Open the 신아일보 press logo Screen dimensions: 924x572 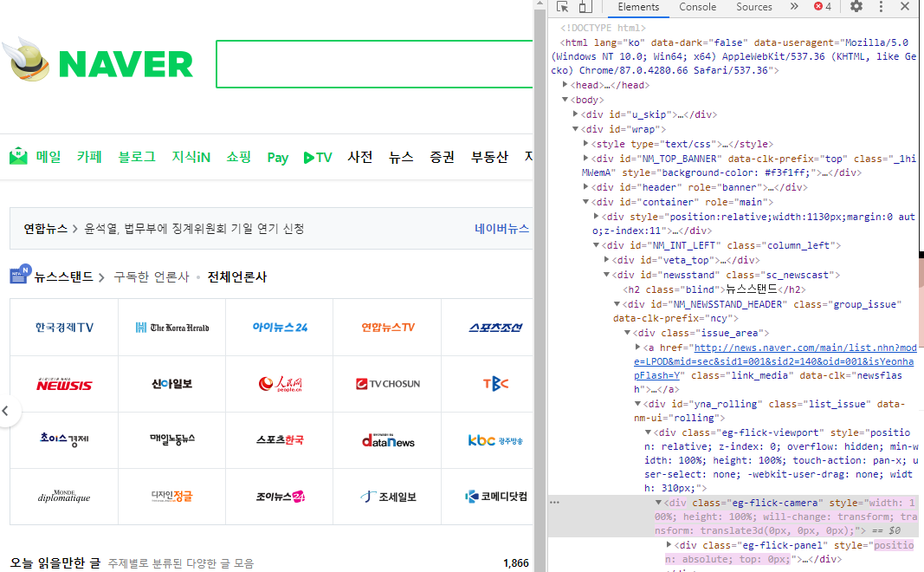(x=172, y=384)
